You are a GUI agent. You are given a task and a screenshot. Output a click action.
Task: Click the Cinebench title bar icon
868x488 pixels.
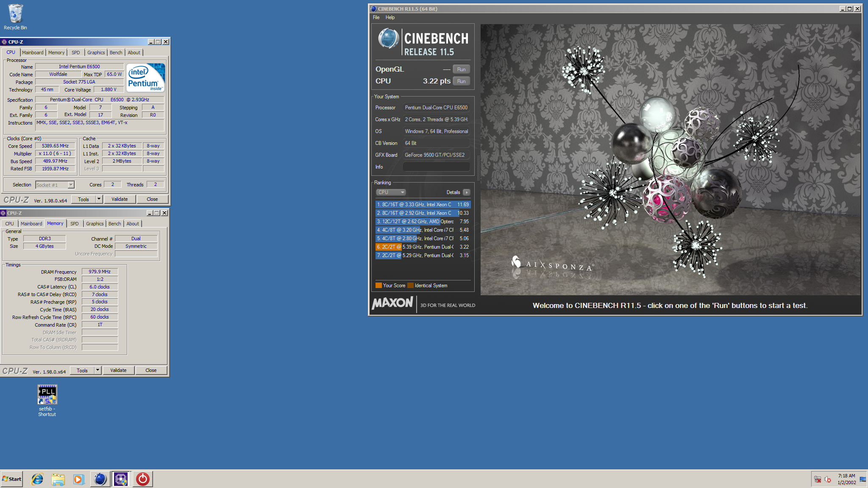click(x=373, y=8)
